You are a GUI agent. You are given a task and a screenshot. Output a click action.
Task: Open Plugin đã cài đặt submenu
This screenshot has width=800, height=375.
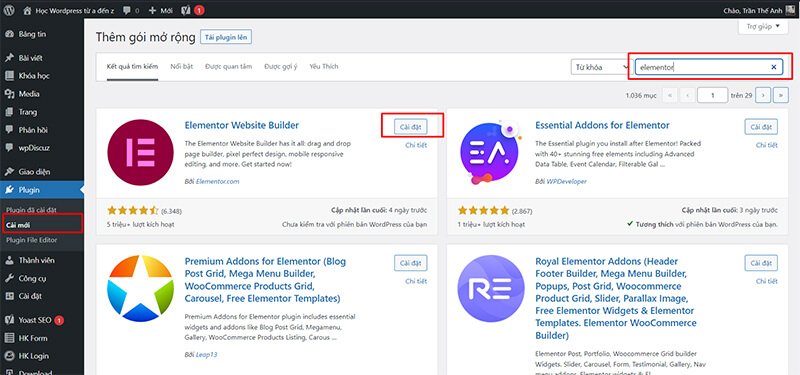point(32,210)
